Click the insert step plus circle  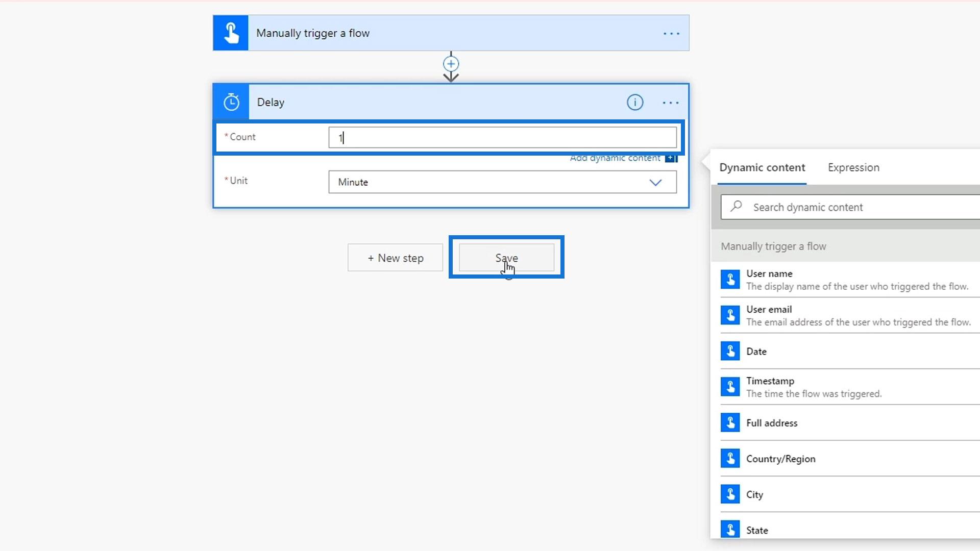click(451, 64)
